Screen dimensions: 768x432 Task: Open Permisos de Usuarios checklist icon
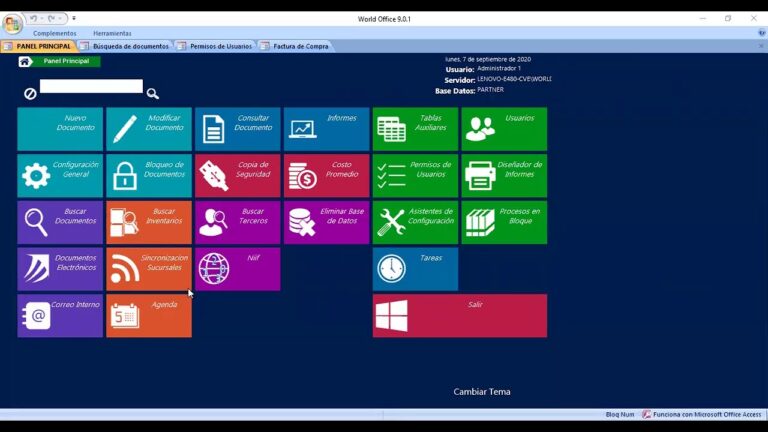[x=391, y=176]
